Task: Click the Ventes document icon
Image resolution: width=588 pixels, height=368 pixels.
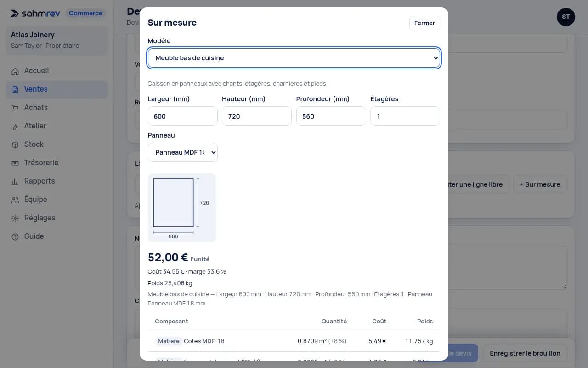Action: (x=15, y=89)
